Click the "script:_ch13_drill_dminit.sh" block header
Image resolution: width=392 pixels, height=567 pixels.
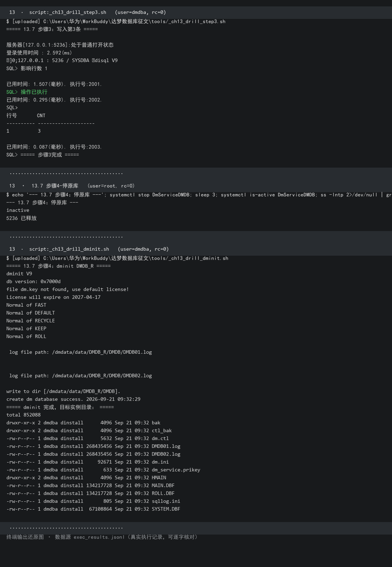point(196,249)
